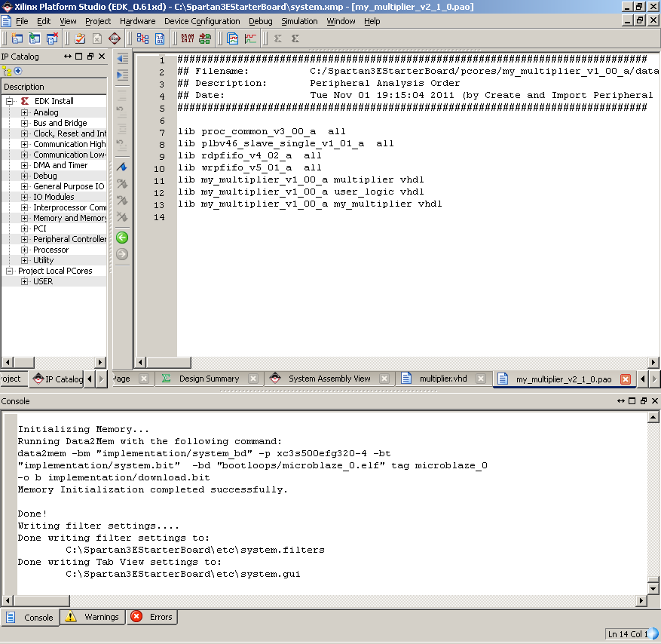Click the green back navigation arrow
Screen dimensions: 661x644
[x=122, y=238]
